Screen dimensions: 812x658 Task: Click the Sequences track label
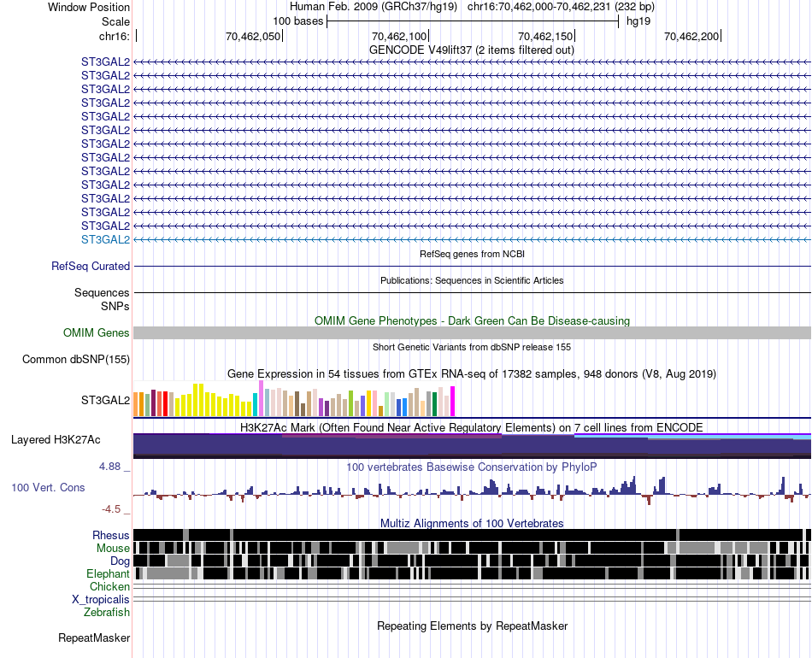pyautogui.click(x=102, y=292)
